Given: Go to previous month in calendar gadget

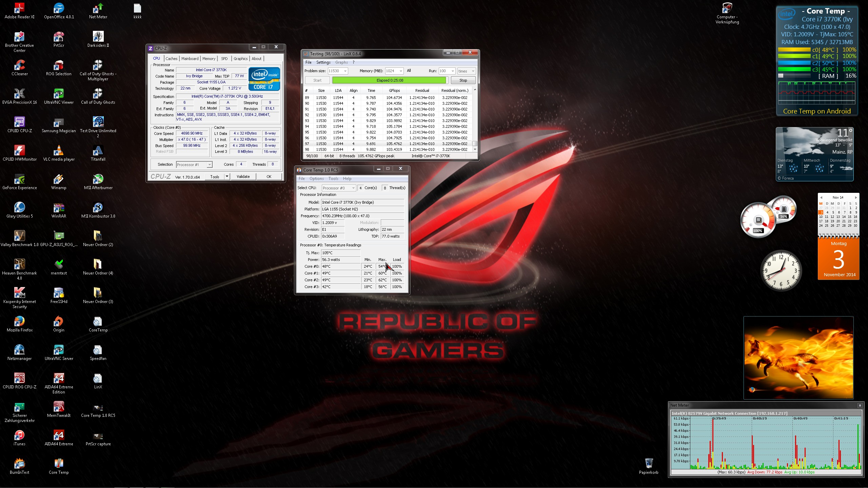Looking at the screenshot, I should click(x=821, y=198).
